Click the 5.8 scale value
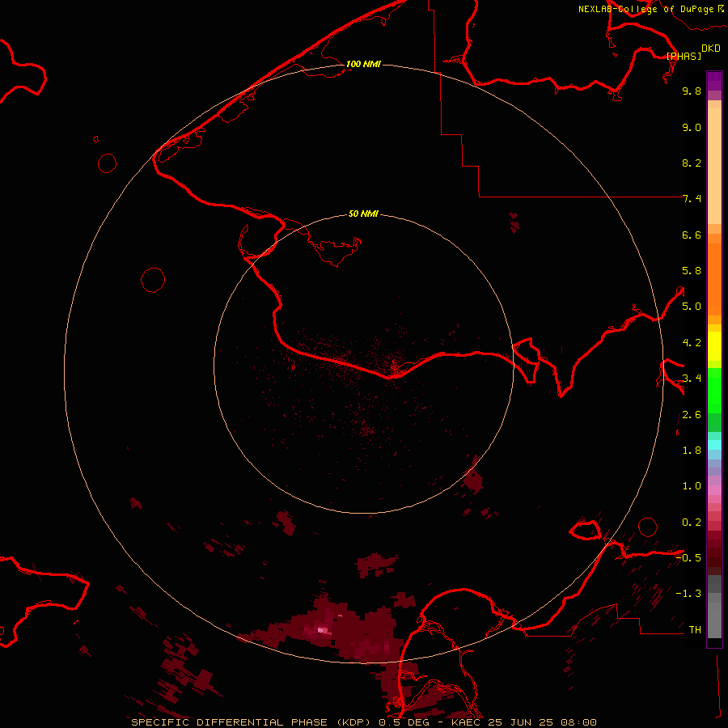728x728 pixels. click(692, 271)
